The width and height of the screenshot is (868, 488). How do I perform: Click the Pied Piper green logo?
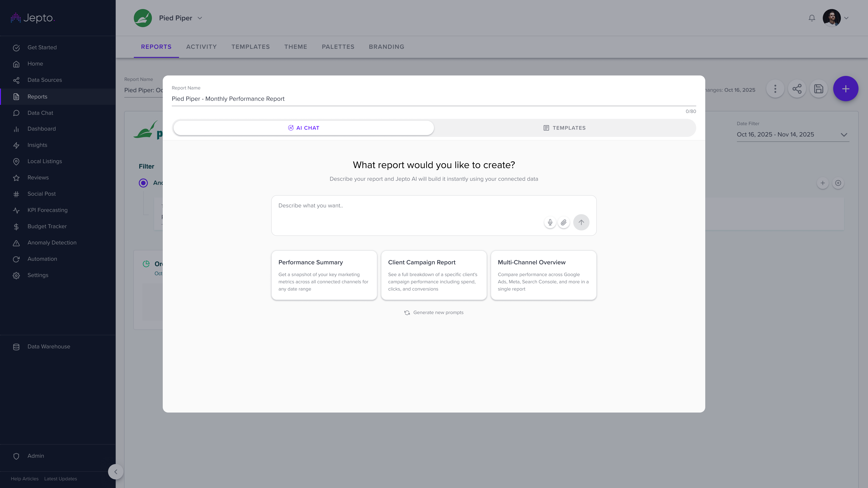point(143,18)
